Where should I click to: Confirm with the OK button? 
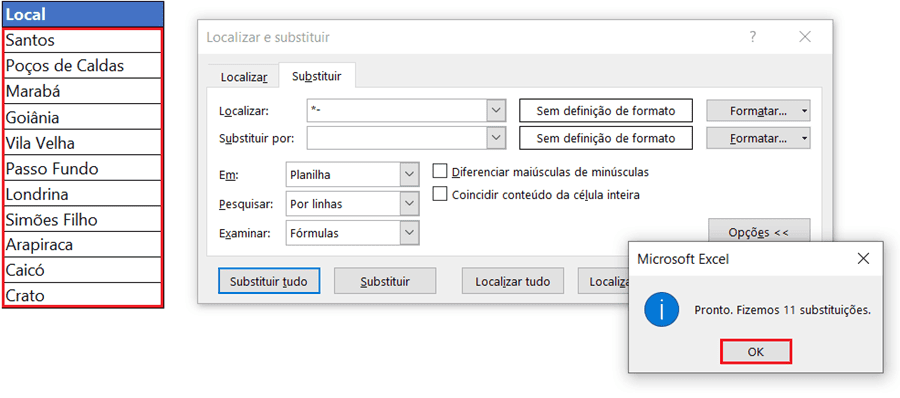click(x=756, y=352)
